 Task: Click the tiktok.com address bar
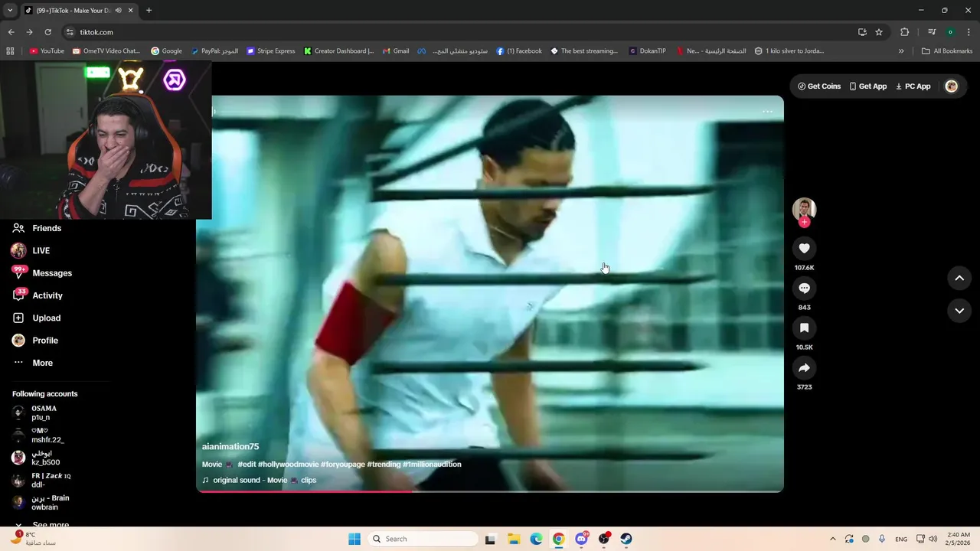click(x=459, y=32)
